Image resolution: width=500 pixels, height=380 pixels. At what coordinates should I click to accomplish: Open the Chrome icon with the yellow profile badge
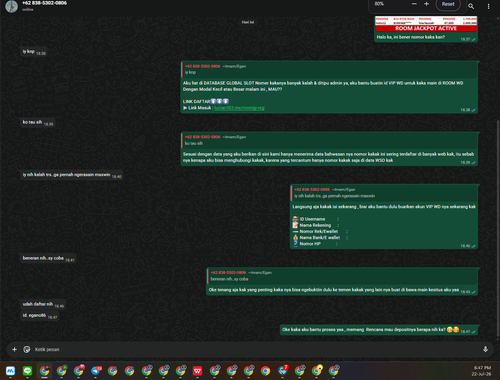coord(317,371)
